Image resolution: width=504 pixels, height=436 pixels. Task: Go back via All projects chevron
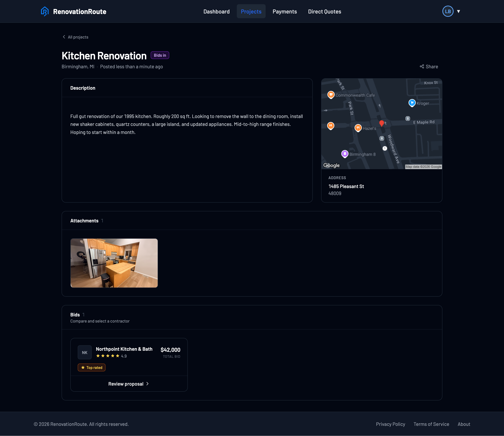pyautogui.click(x=64, y=37)
